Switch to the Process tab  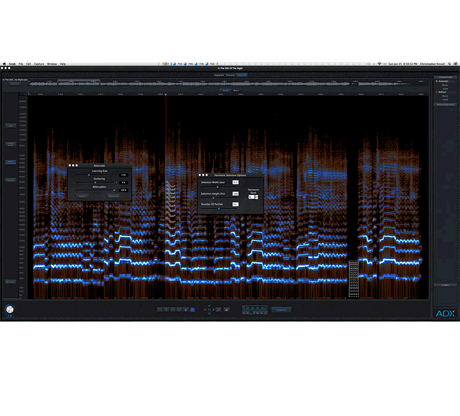(230, 75)
